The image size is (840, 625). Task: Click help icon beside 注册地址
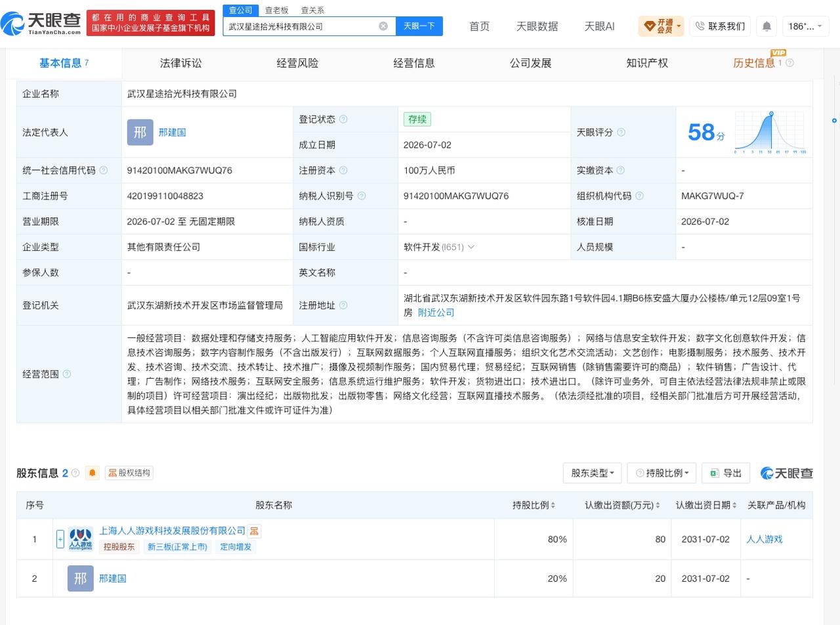tap(343, 305)
